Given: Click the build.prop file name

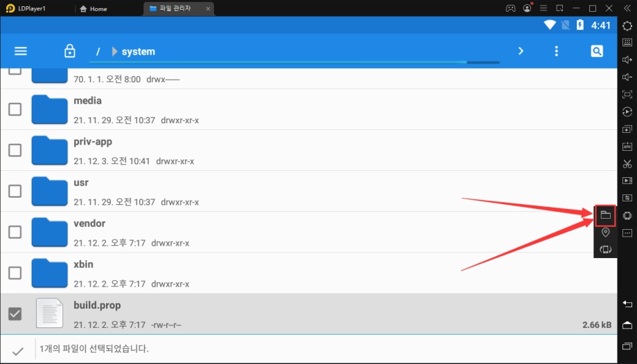Looking at the screenshot, I should click(x=97, y=305).
